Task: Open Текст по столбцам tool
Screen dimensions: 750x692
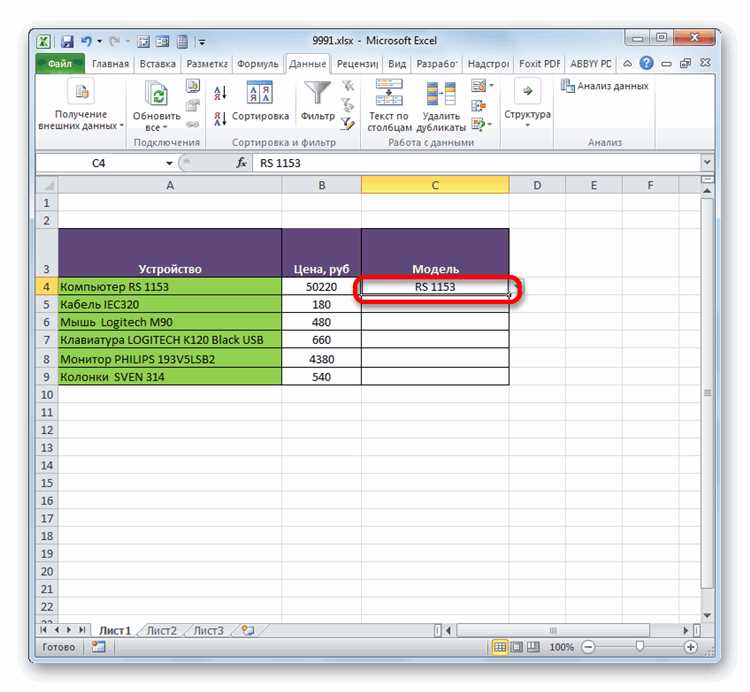Action: 389,106
